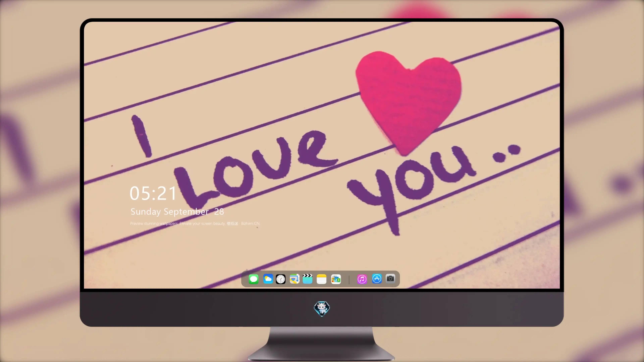Image resolution: width=644 pixels, height=362 pixels.
Task: Click the 'Preview stunning wallpapers' tagline text
Action: pos(195,224)
